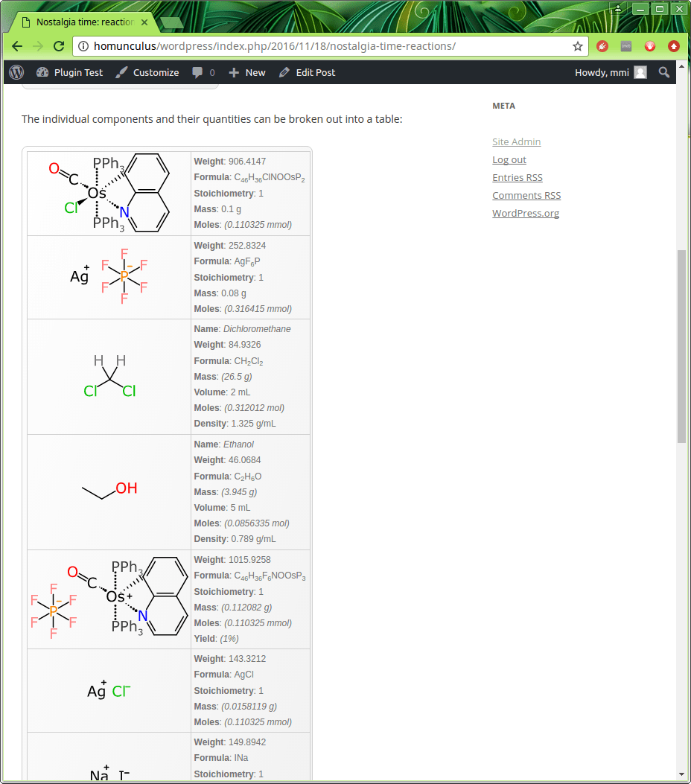The image size is (691, 784).
Task: Bookmark page with the star icon
Action: [578, 46]
